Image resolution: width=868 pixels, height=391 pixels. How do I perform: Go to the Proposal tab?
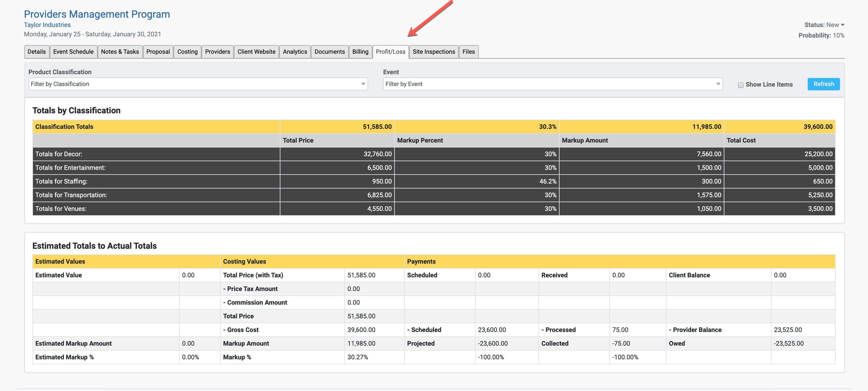158,52
